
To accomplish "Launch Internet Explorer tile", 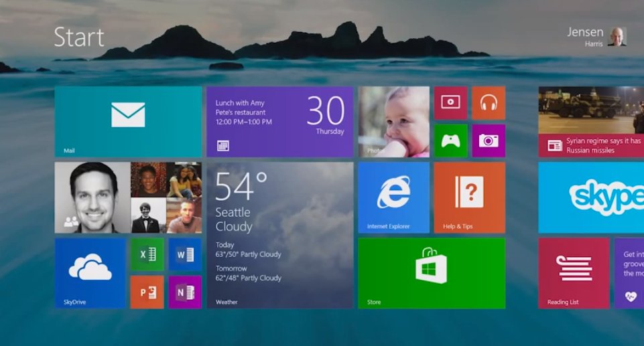I will pyautogui.click(x=393, y=197).
